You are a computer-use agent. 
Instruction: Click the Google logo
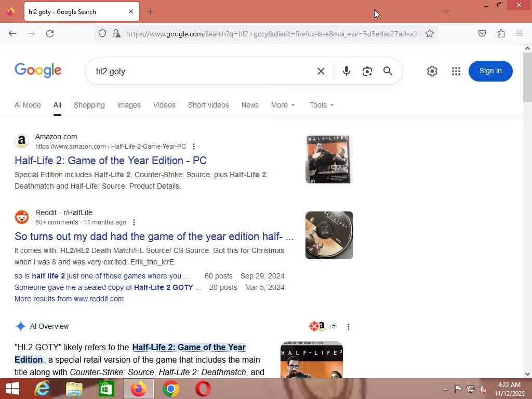pyautogui.click(x=38, y=70)
